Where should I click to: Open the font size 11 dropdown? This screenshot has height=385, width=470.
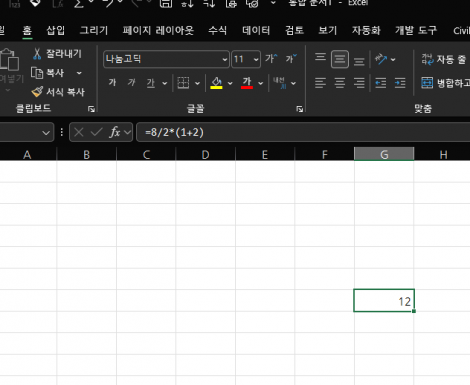click(x=256, y=59)
